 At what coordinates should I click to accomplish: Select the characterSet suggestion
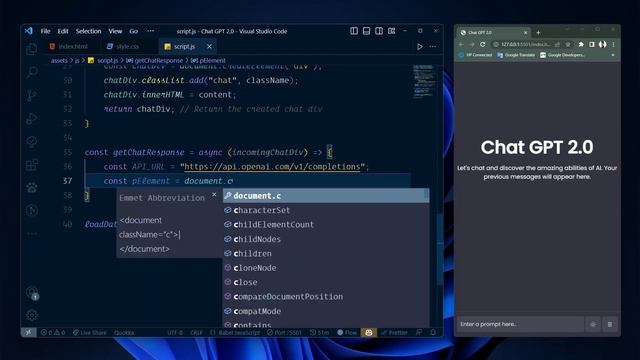point(326,210)
